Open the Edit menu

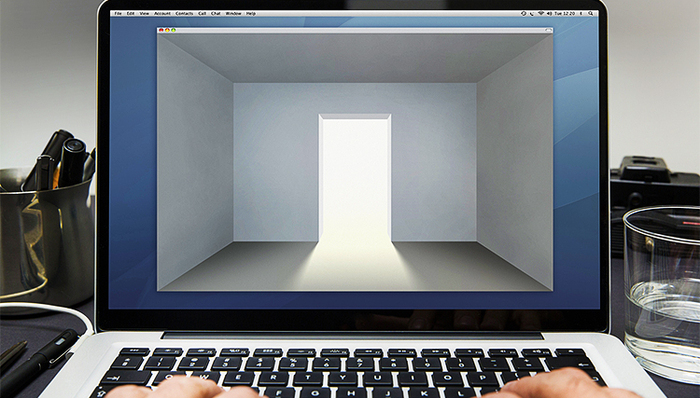click(x=130, y=14)
